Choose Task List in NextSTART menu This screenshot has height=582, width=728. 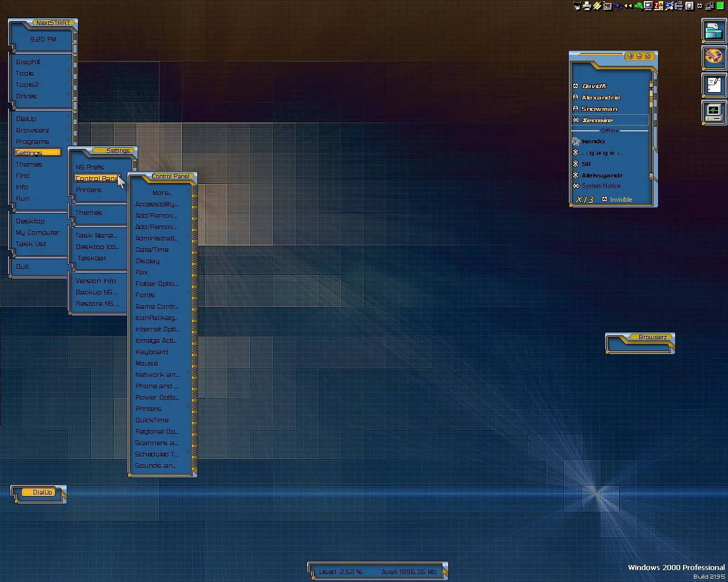pos(31,244)
